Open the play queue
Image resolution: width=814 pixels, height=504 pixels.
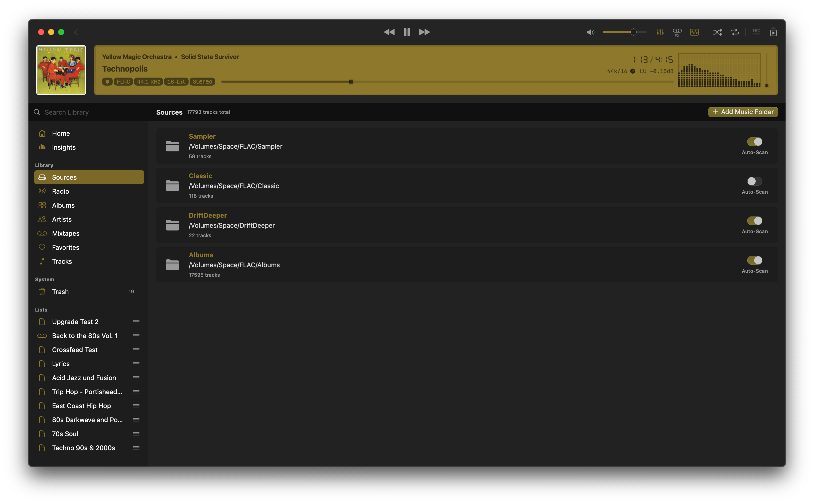tap(773, 32)
